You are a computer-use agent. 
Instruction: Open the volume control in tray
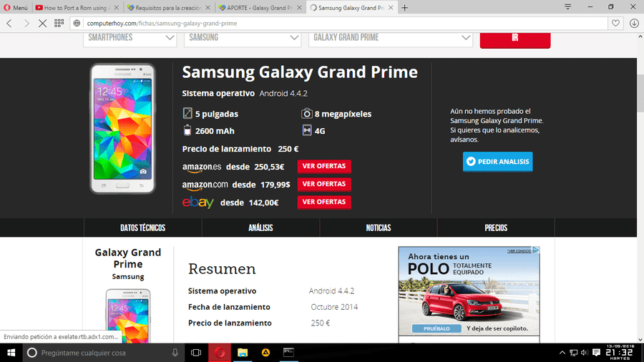click(585, 353)
